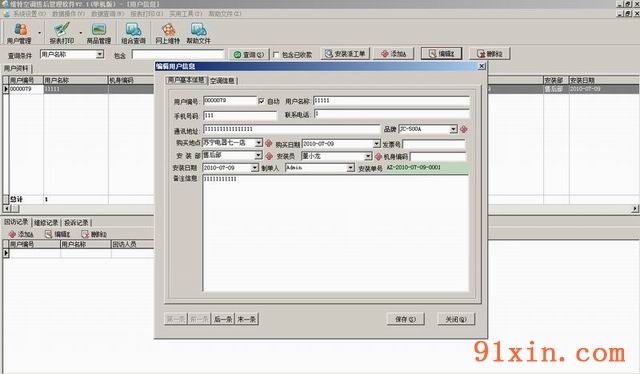Screen dimensions: 640x374
Task: Click the 安装派工单 button
Action: coord(346,53)
